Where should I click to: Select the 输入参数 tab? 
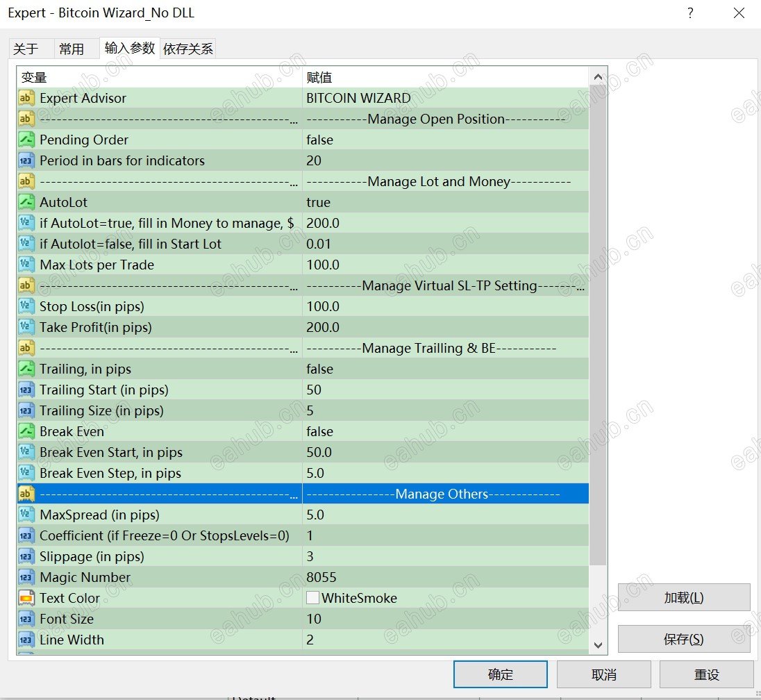(130, 48)
